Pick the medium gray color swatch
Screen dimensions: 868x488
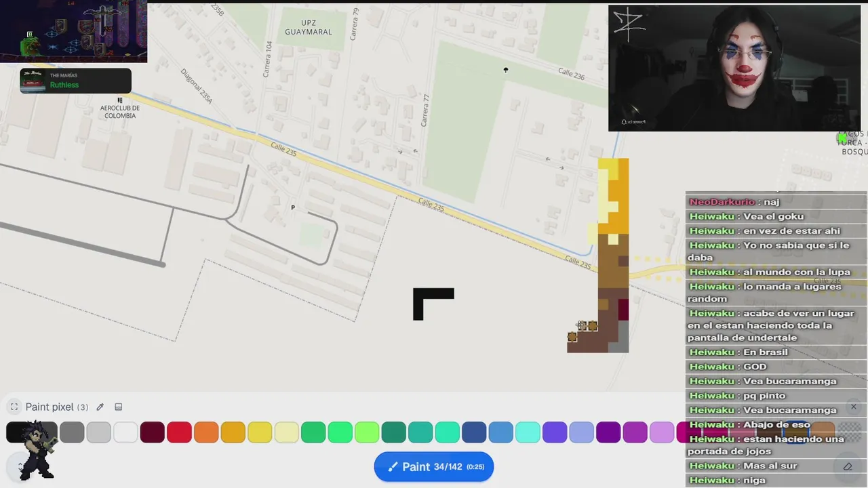[x=72, y=432]
